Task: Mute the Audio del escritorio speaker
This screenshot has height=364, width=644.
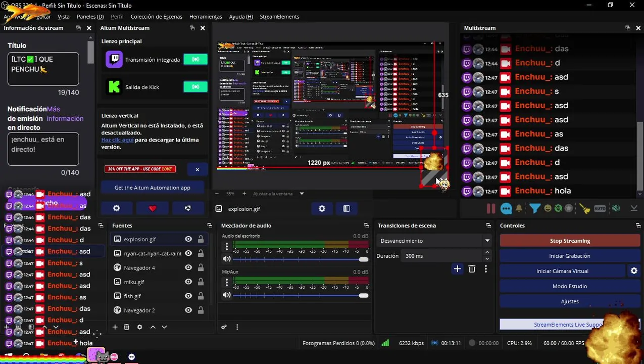Action: click(227, 259)
